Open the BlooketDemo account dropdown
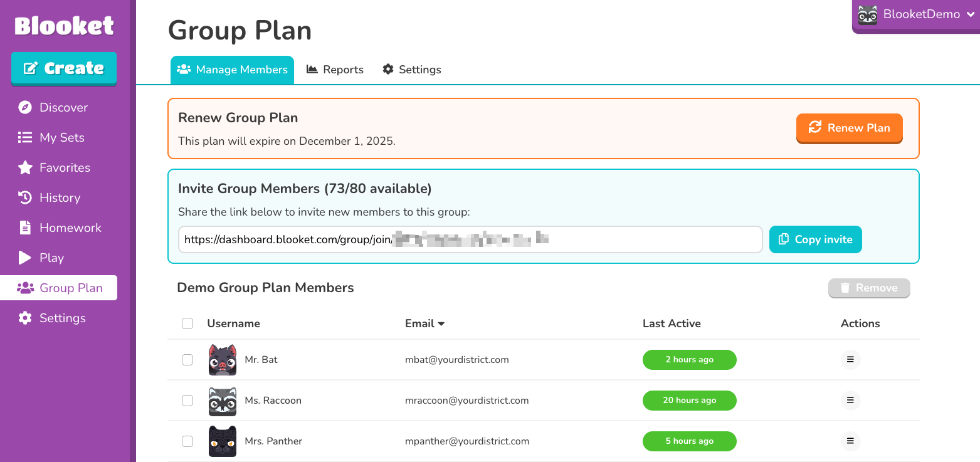 [915, 14]
